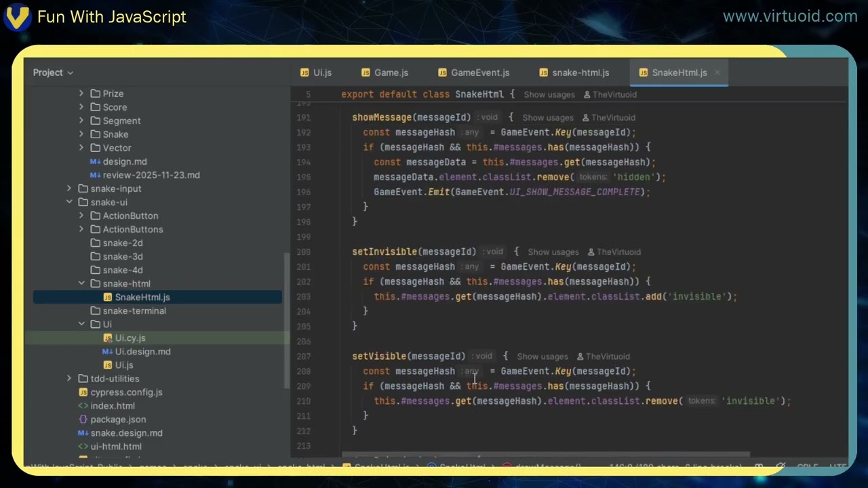The width and height of the screenshot is (868, 488).
Task: Click the Ui.design.md markdown icon
Action: click(x=107, y=351)
